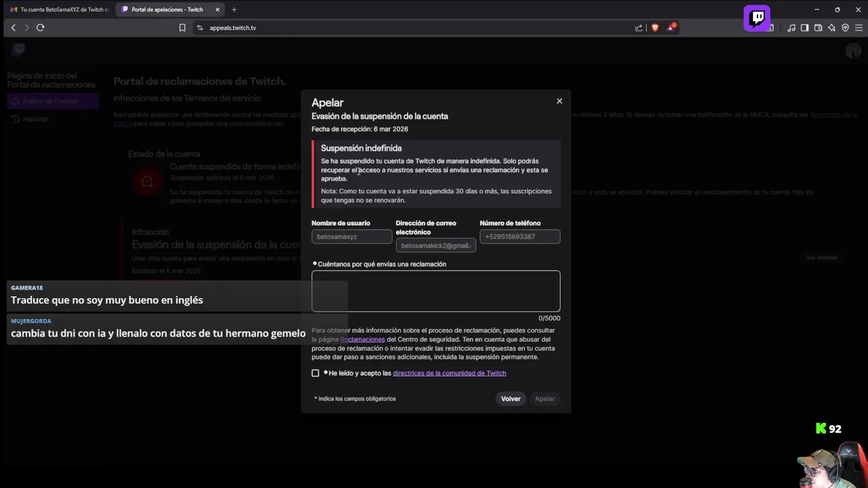
Task: Click the share icon in the address bar
Action: (x=639, y=28)
